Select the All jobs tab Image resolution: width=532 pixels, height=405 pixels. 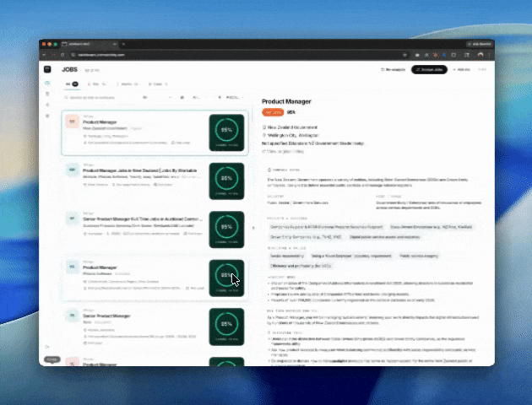[x=72, y=84]
